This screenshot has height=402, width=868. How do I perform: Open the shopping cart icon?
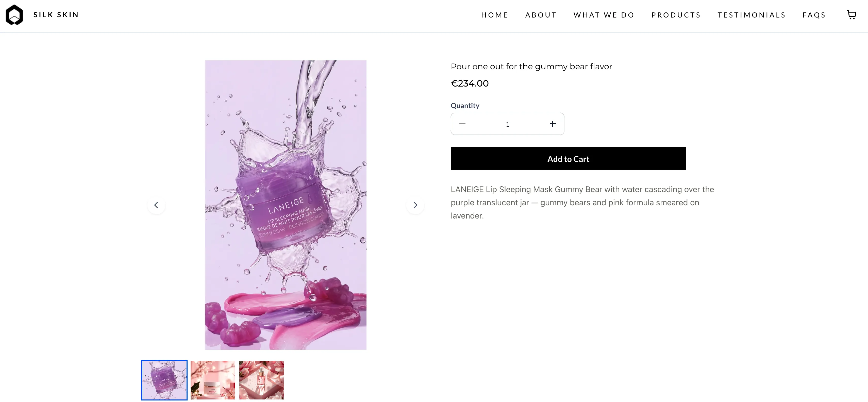[x=852, y=15]
